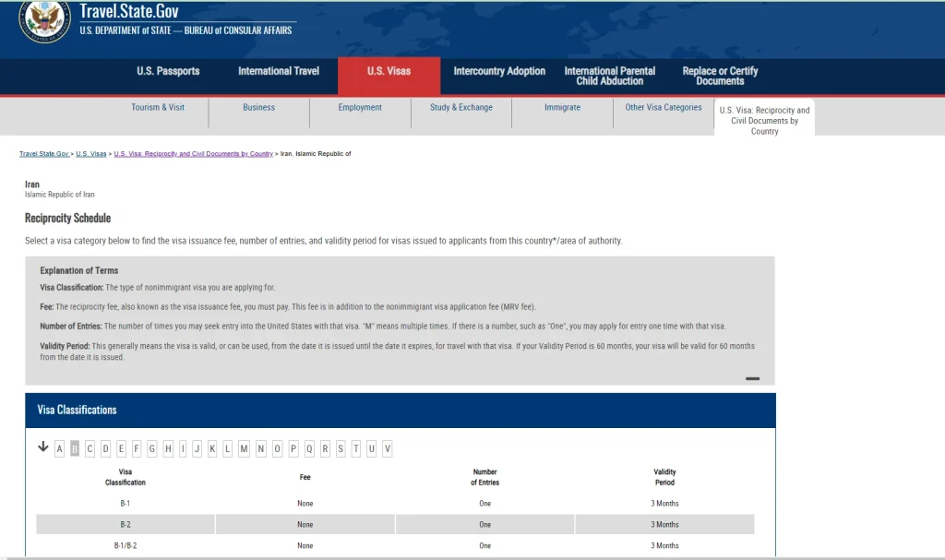Filter visa classifications by letter M
945x560 pixels.
(244, 448)
